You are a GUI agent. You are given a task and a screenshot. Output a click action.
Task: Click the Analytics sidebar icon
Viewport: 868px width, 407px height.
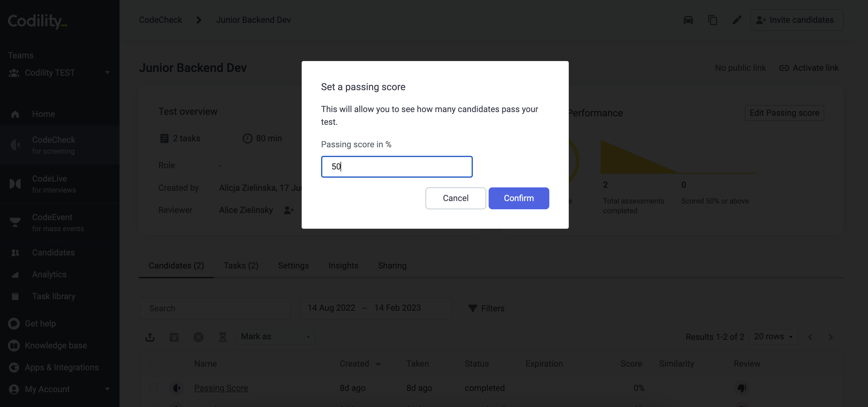pyautogui.click(x=15, y=274)
